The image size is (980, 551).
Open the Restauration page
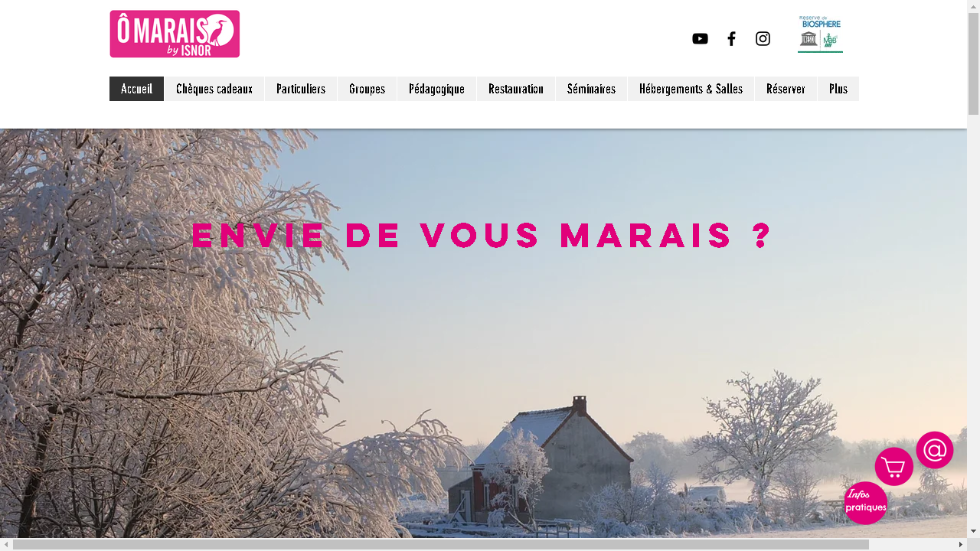pyautogui.click(x=516, y=89)
